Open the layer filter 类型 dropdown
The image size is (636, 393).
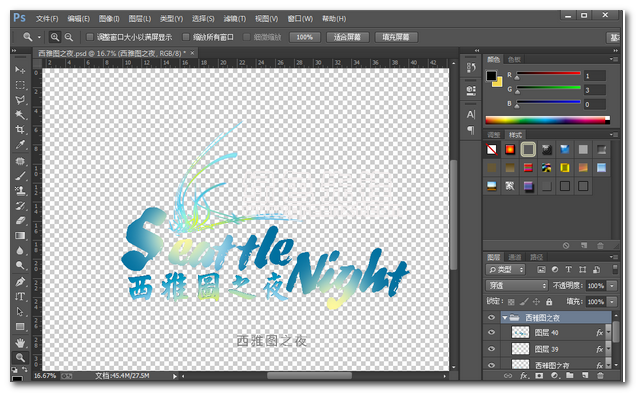point(505,269)
